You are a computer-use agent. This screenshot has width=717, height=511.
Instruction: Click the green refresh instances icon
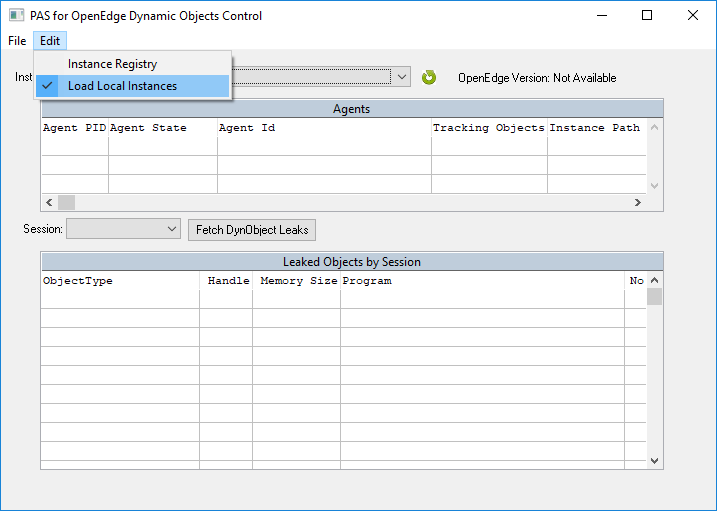(x=429, y=78)
